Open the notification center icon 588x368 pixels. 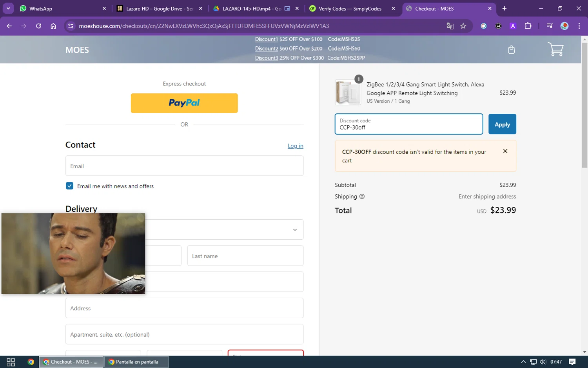pyautogui.click(x=572, y=362)
